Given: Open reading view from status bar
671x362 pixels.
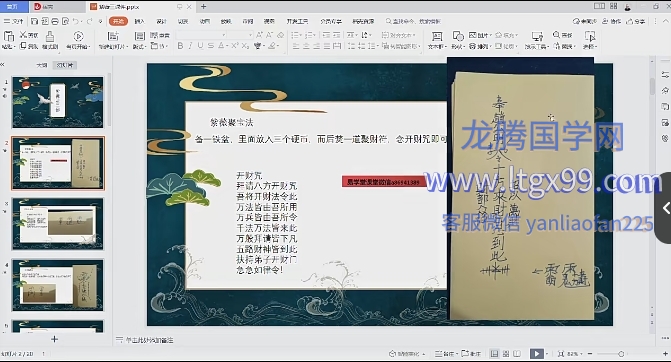Looking at the screenshot, I should click(x=517, y=354).
